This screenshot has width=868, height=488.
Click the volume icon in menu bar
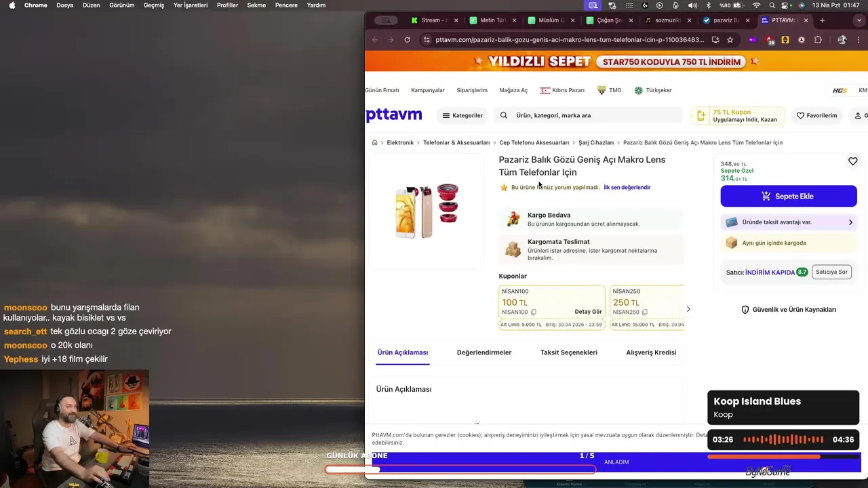pos(692,5)
